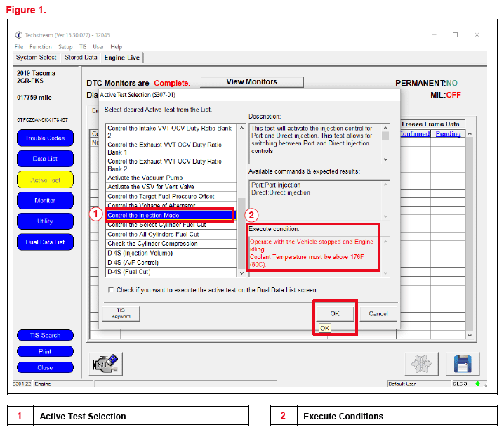Click Cancel in Active Test Selection dialog
The image size is (504, 432).
click(378, 313)
